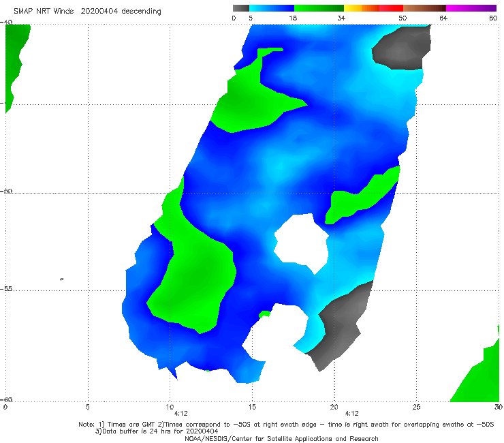Screen dimensions: 504x443
Task: Click the title "SMAP NRT Winds 20200404 descending"
Action: click(87, 12)
